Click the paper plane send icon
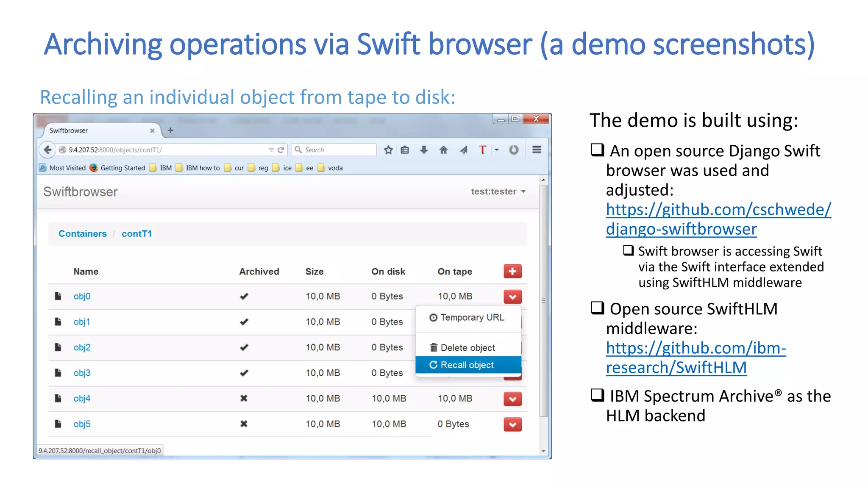This screenshot has height=488, width=868. click(x=463, y=150)
